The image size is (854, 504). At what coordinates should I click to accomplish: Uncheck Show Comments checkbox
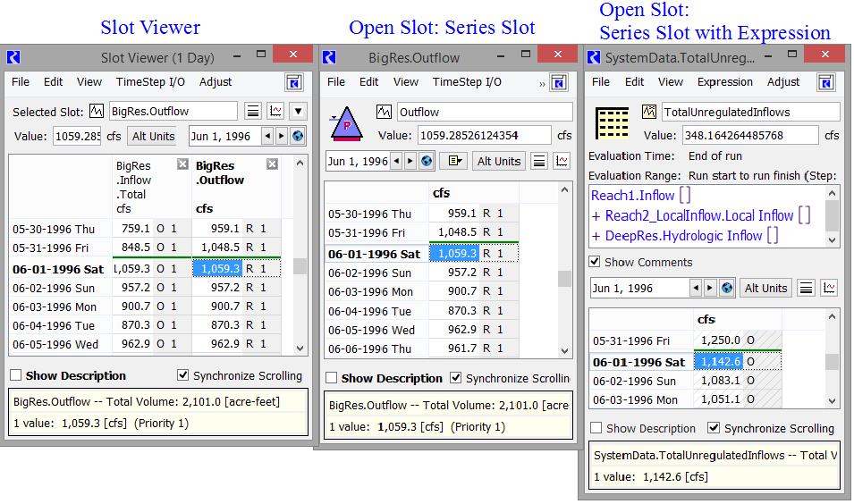click(x=595, y=262)
